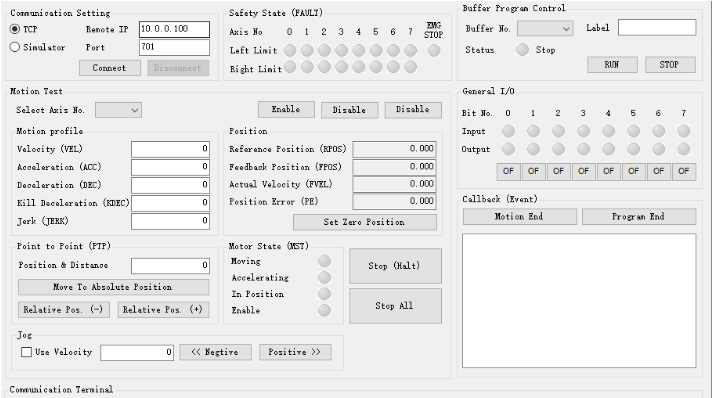This screenshot has height=398, width=726.
Task: Open the Buffer No. dropdown
Action: [x=545, y=29]
